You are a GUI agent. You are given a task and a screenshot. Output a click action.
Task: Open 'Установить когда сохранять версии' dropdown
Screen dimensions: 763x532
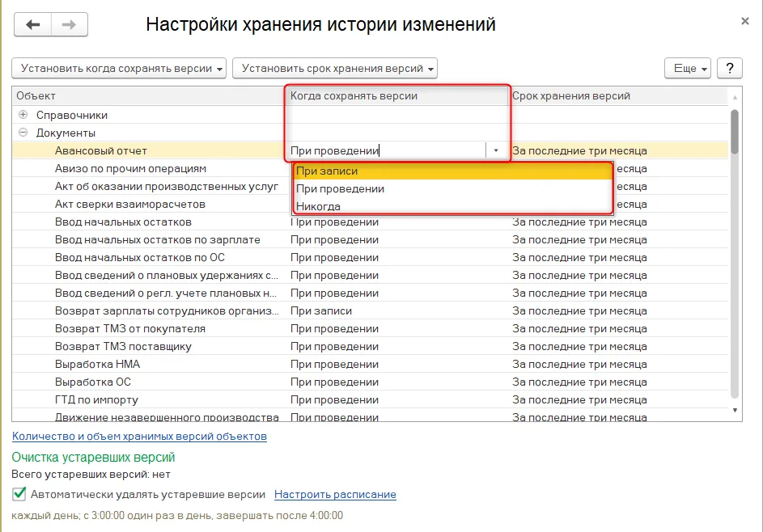(119, 68)
